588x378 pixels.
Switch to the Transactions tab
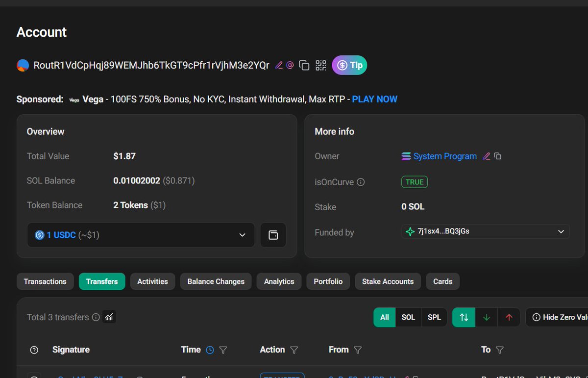45,281
